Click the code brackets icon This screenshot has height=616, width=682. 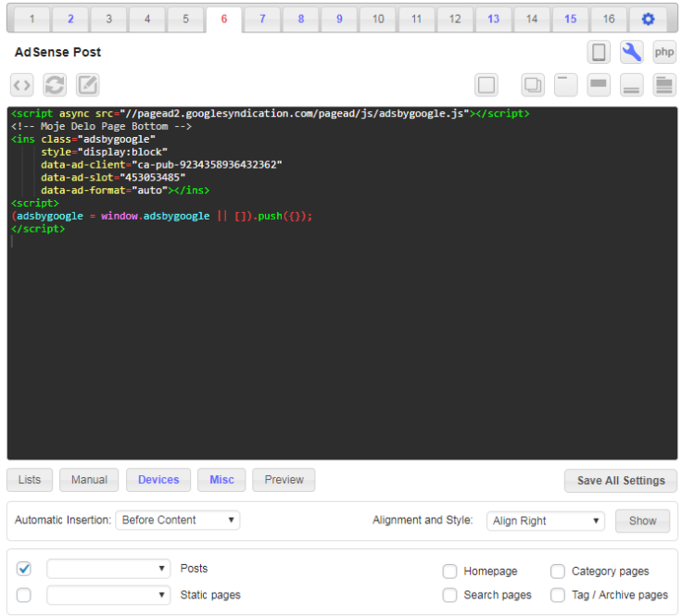(x=21, y=85)
